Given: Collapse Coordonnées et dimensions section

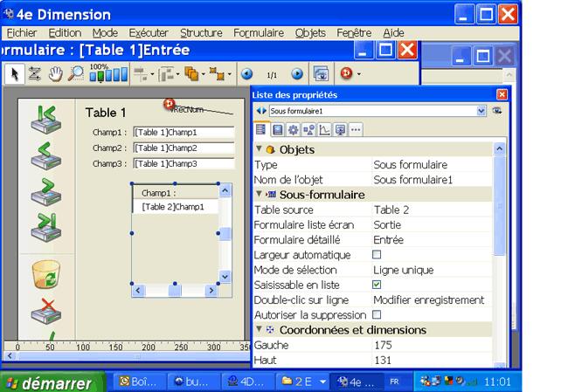Looking at the screenshot, I should pyautogui.click(x=260, y=330).
